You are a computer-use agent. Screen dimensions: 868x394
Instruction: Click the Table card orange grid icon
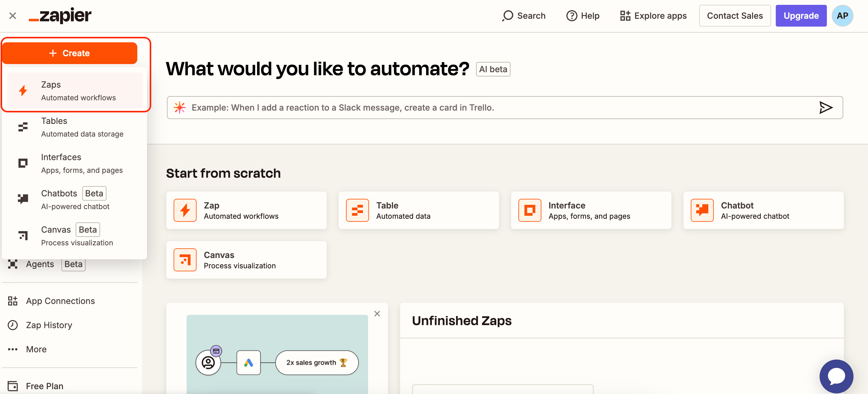point(357,211)
